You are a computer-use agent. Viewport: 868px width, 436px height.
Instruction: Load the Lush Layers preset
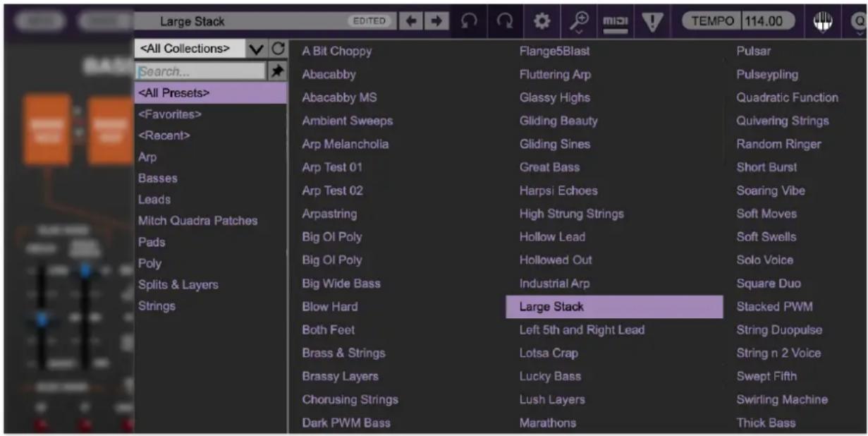tap(552, 399)
